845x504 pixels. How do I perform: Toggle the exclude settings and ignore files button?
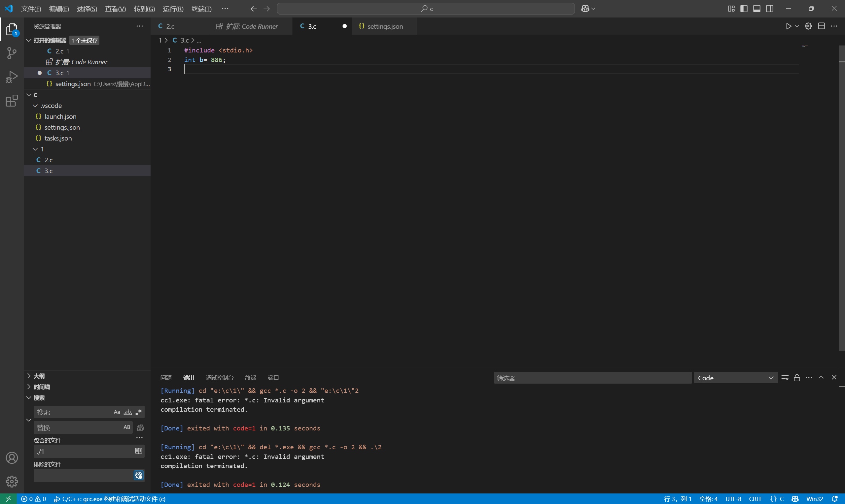tap(139, 476)
